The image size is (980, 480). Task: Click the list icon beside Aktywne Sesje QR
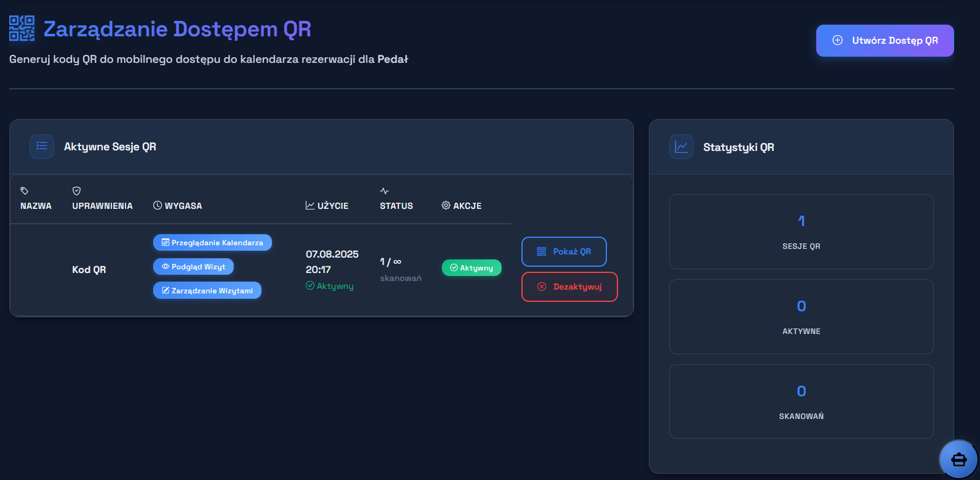(x=42, y=147)
